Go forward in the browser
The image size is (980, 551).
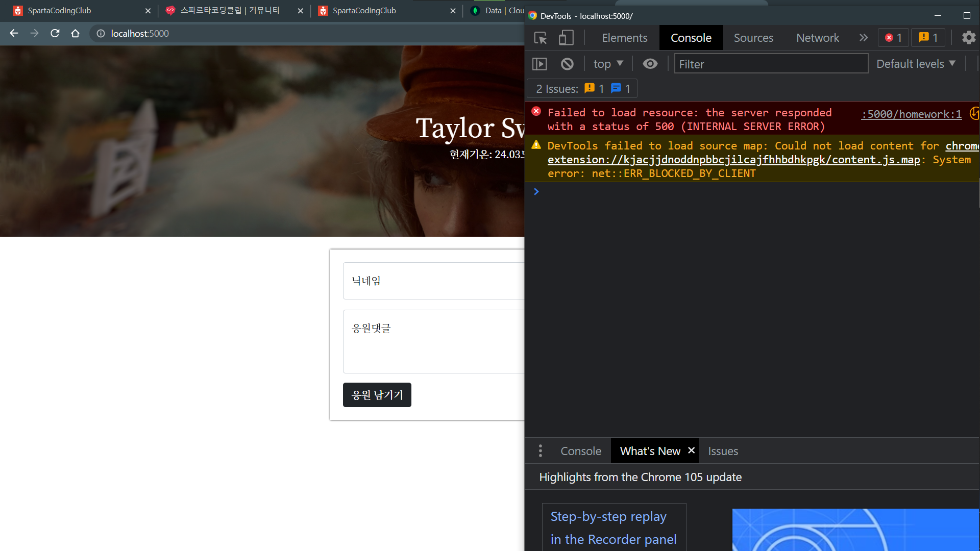34,33
